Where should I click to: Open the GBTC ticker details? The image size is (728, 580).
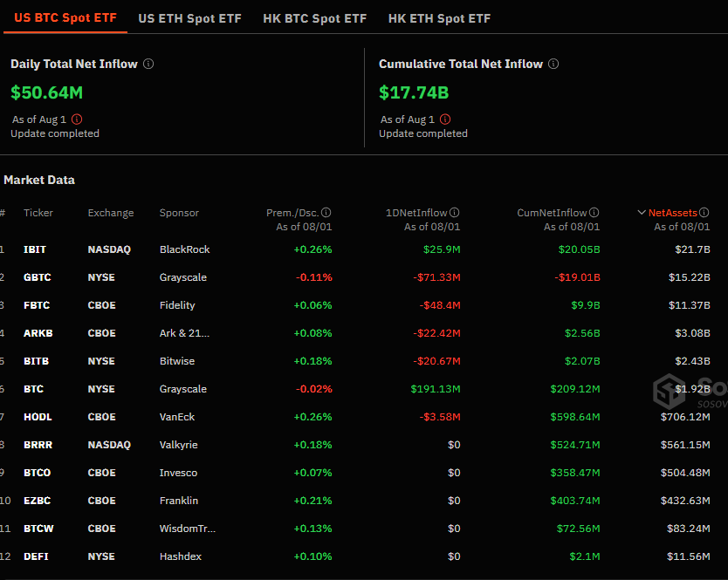click(x=37, y=276)
